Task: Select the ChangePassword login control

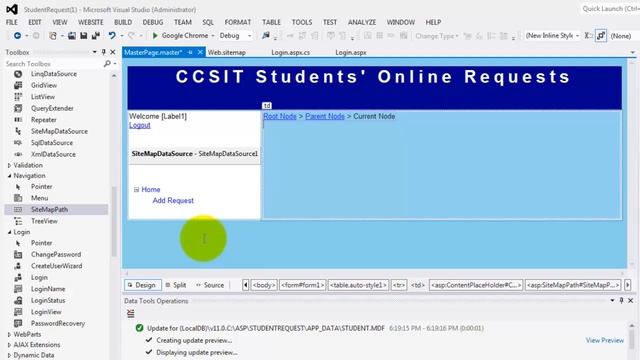Action: coord(56,254)
